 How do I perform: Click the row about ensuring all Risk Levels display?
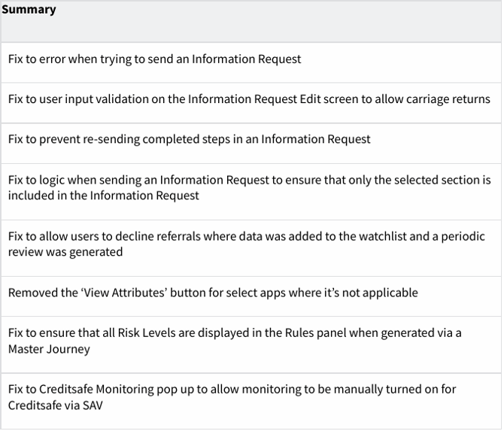tap(235, 341)
